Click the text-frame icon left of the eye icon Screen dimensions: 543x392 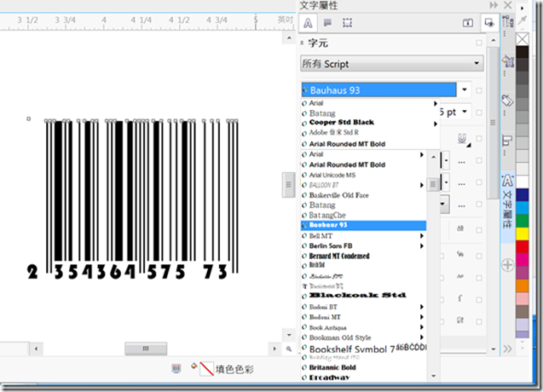coord(468,23)
